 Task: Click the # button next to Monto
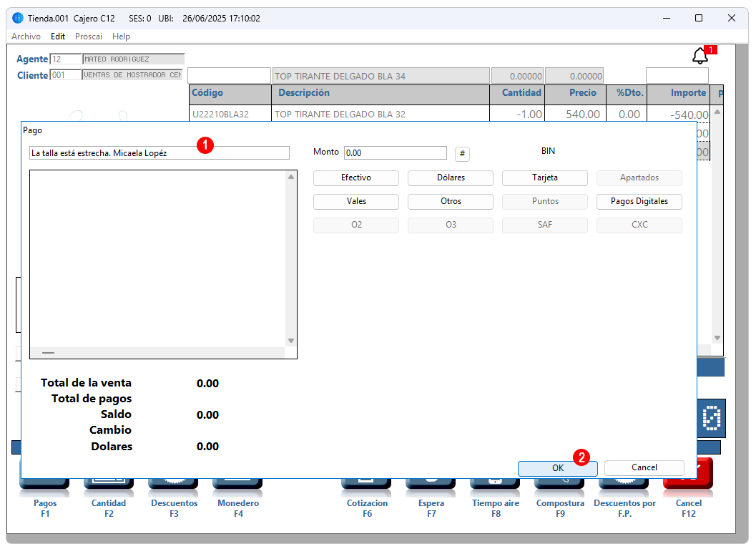[x=462, y=153]
